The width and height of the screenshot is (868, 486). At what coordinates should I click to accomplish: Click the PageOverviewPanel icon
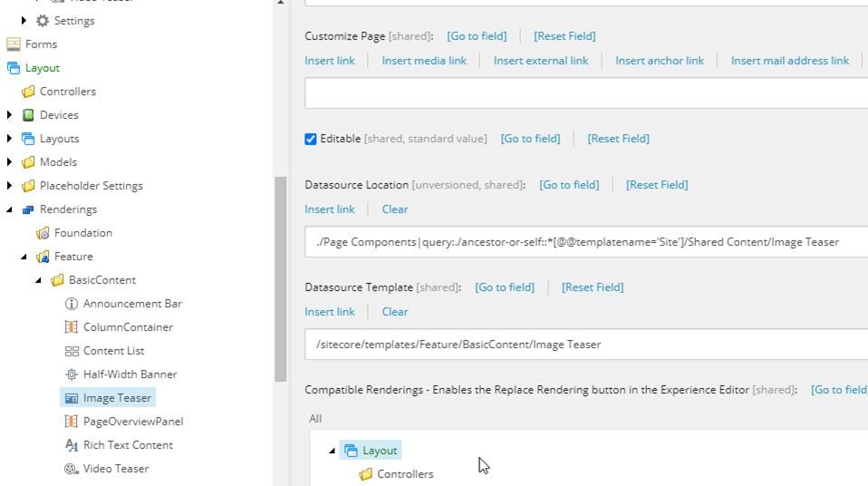[72, 422]
